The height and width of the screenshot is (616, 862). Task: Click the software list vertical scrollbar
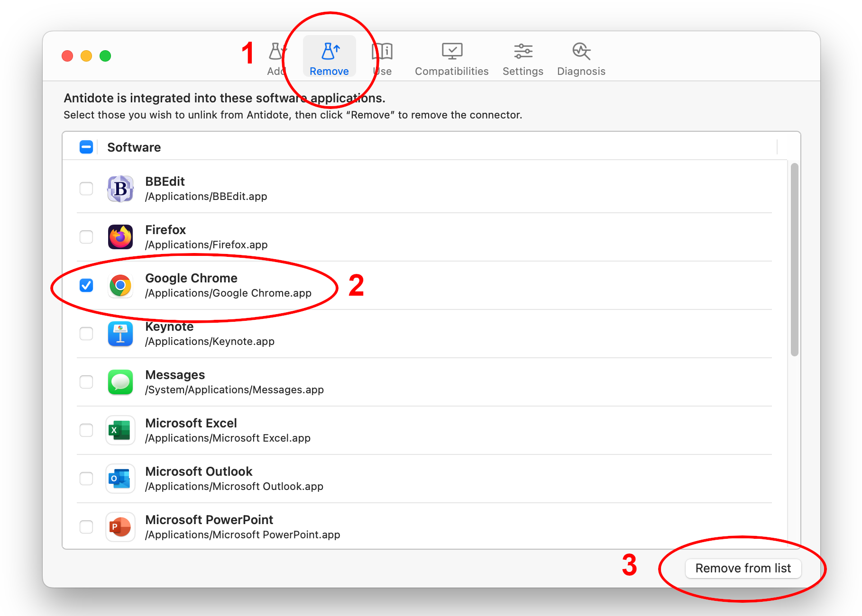[794, 260]
